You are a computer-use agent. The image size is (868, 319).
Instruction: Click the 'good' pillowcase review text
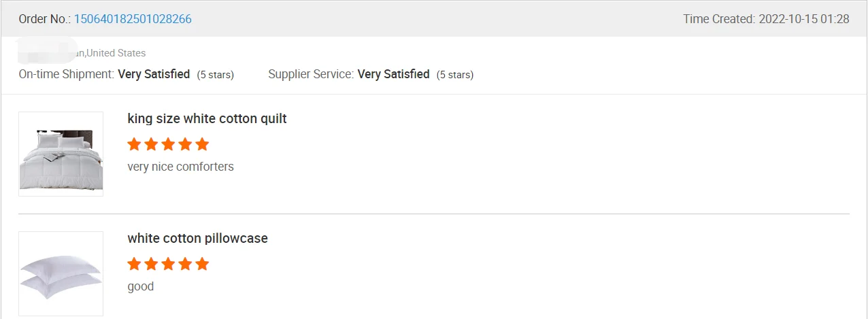(141, 286)
